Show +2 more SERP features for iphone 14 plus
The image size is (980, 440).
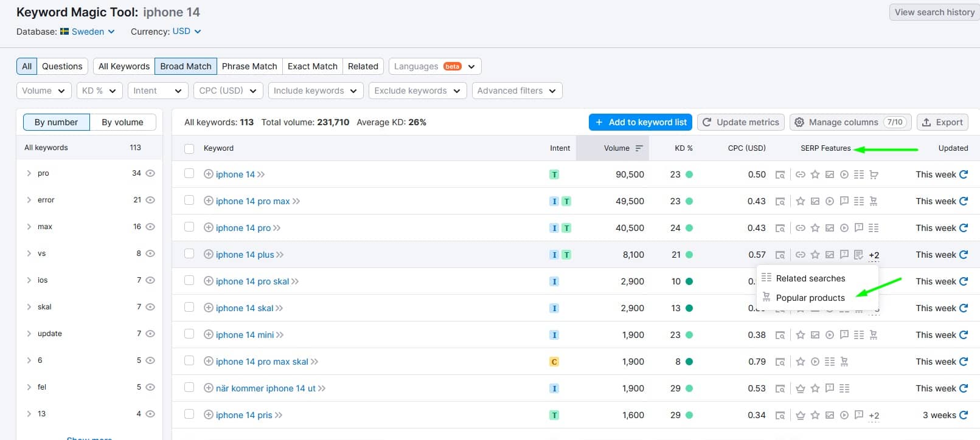click(x=874, y=255)
